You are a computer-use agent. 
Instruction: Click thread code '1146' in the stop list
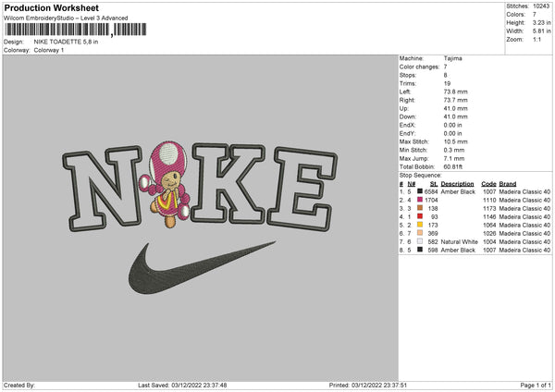click(x=489, y=217)
